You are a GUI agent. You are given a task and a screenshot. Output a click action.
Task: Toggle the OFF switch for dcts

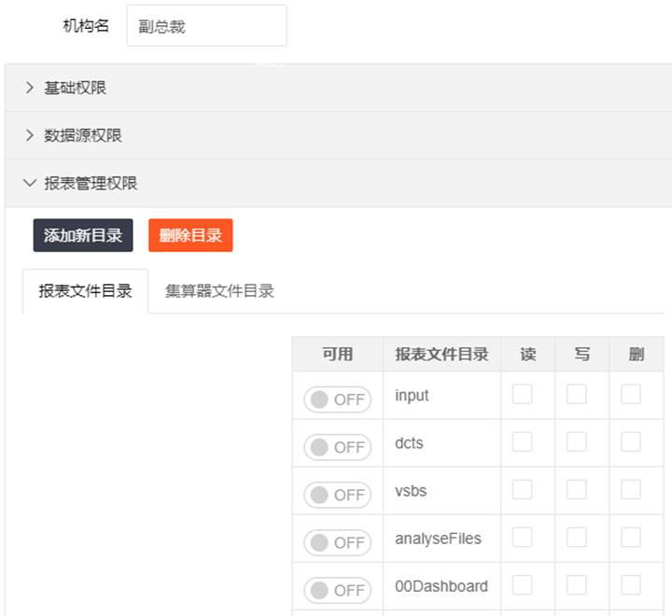(337, 447)
